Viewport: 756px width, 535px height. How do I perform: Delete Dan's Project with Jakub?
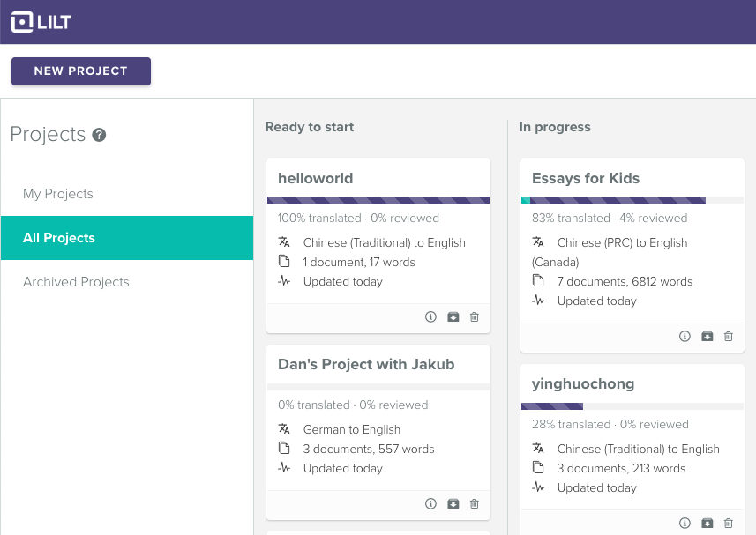point(475,504)
